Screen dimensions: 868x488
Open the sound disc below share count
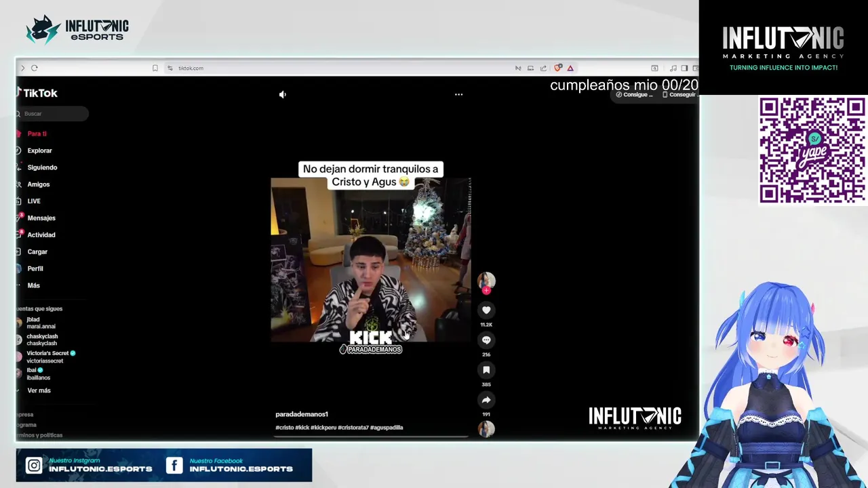click(486, 429)
